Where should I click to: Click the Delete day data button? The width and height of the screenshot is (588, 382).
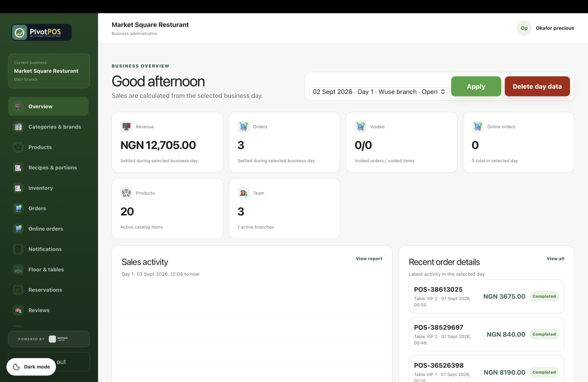537,86
